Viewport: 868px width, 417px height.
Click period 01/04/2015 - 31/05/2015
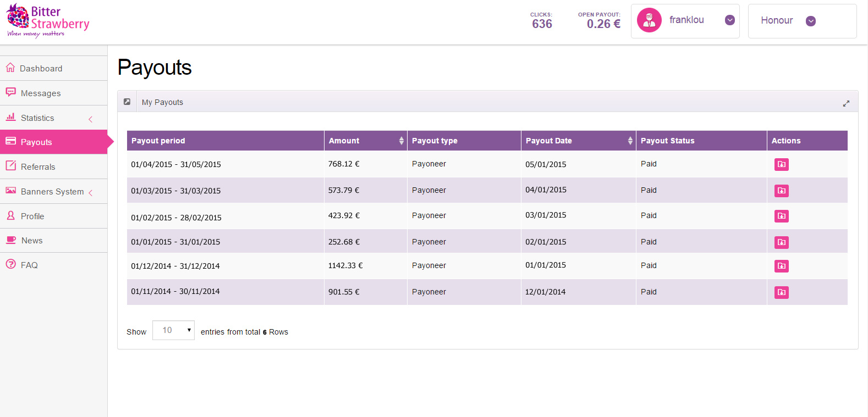click(x=176, y=164)
